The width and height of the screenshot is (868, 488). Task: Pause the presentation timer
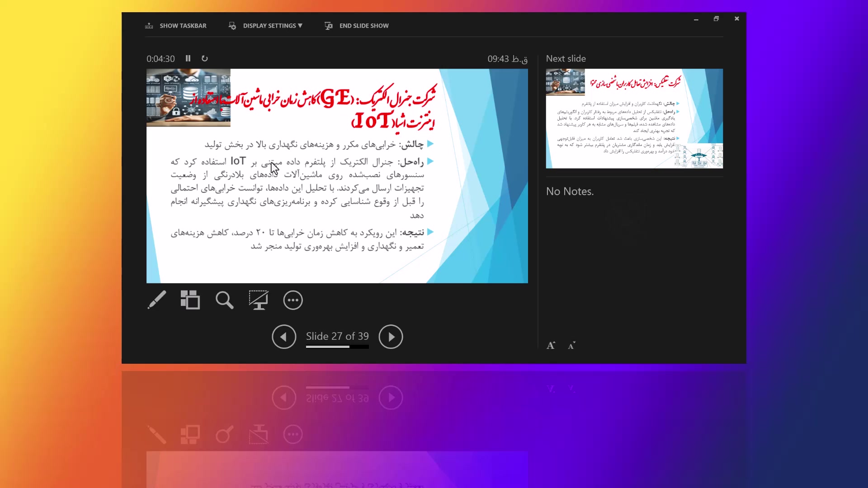(188, 58)
